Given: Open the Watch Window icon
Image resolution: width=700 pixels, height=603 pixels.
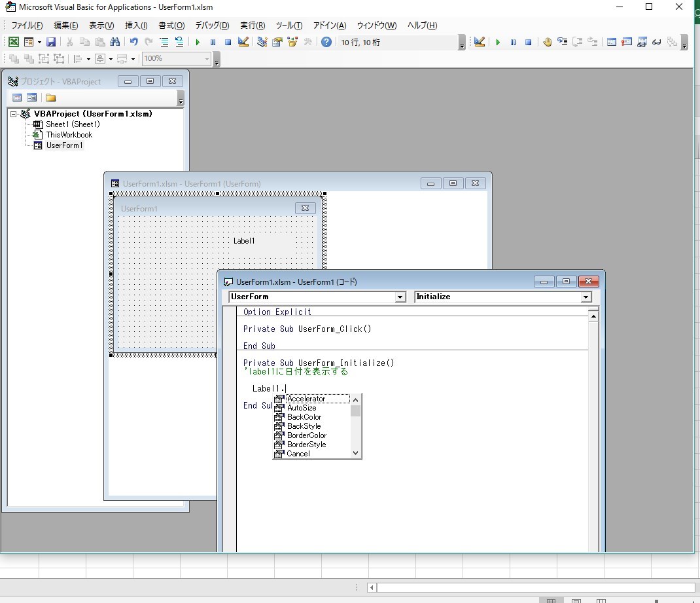Looking at the screenshot, I should click(642, 42).
